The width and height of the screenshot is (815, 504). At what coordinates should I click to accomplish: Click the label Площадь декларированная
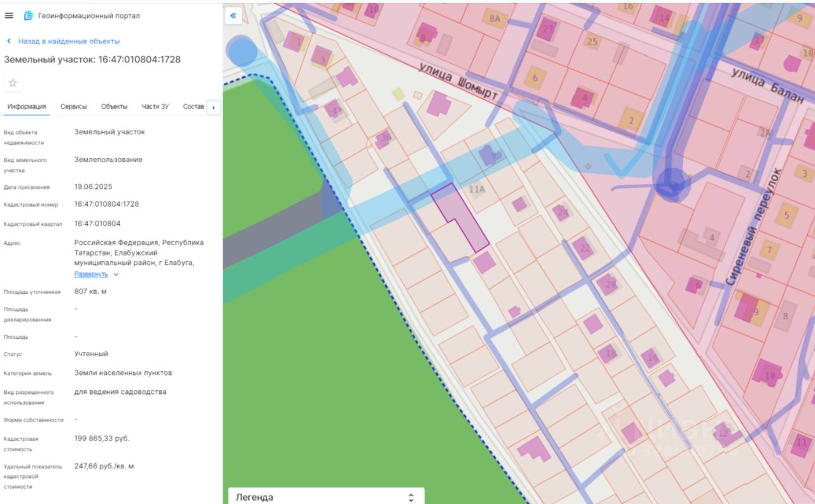click(27, 314)
